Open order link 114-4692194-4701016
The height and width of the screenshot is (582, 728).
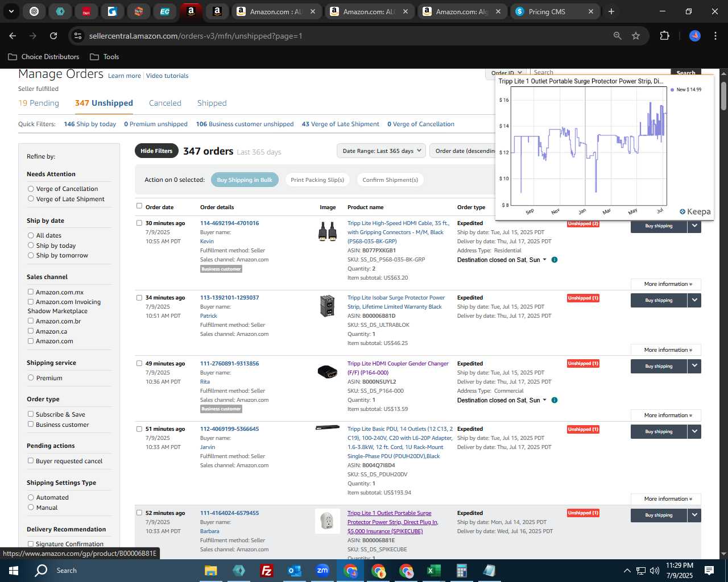coord(229,223)
